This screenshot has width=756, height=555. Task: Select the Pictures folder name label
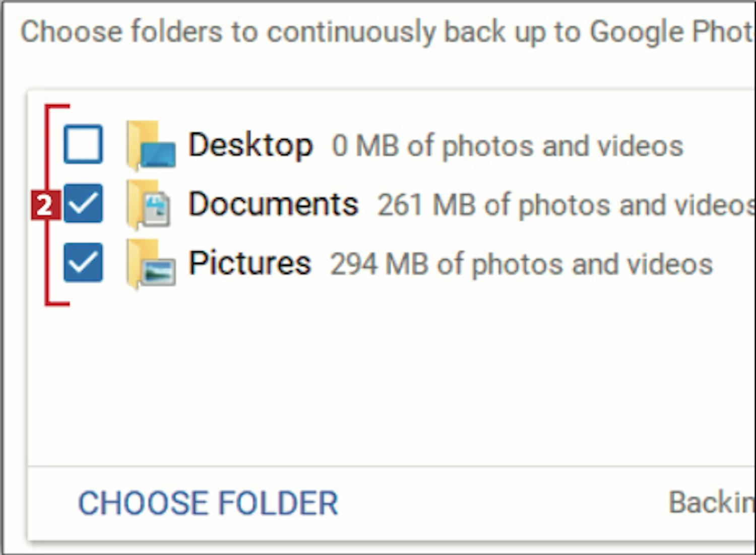(249, 263)
